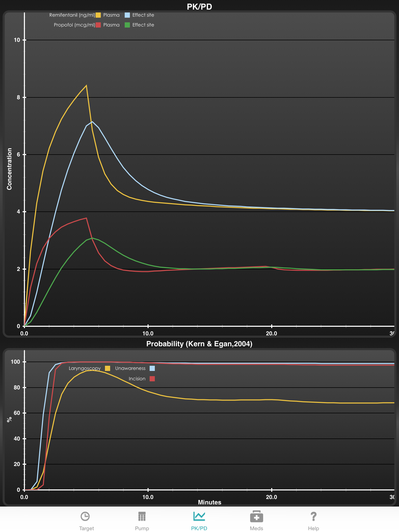Click the Propofol effect site curve peak

[x=92, y=238]
